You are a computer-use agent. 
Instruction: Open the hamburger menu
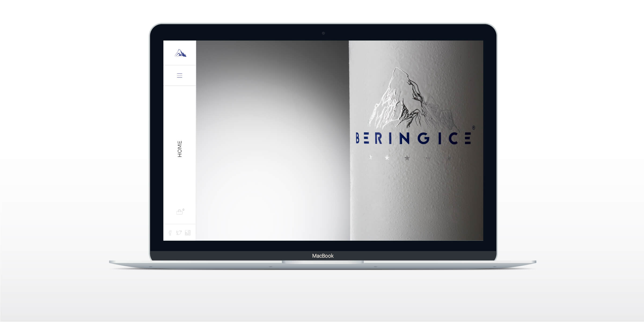click(x=180, y=76)
